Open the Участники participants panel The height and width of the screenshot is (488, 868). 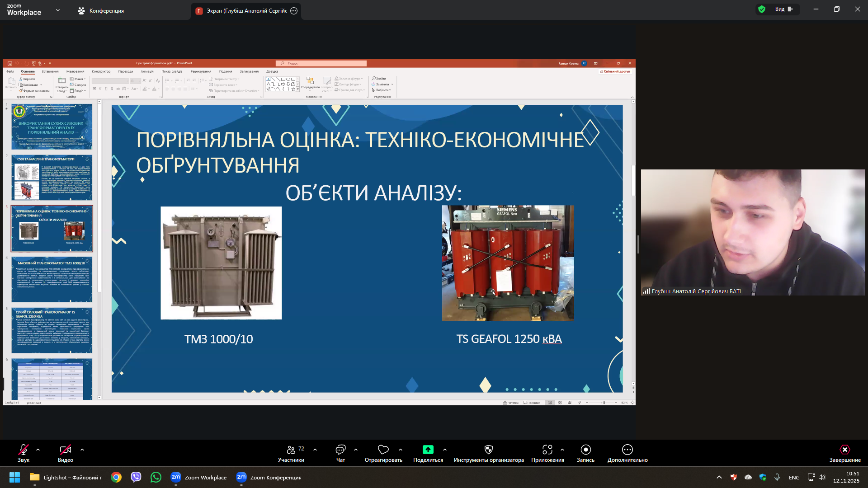291,450
